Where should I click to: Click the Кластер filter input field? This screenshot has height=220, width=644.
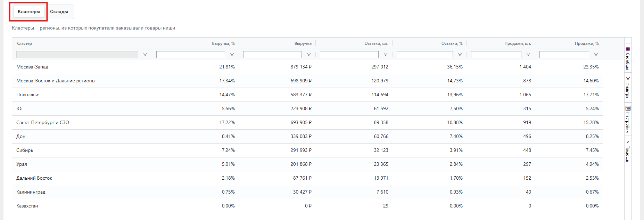[77, 55]
